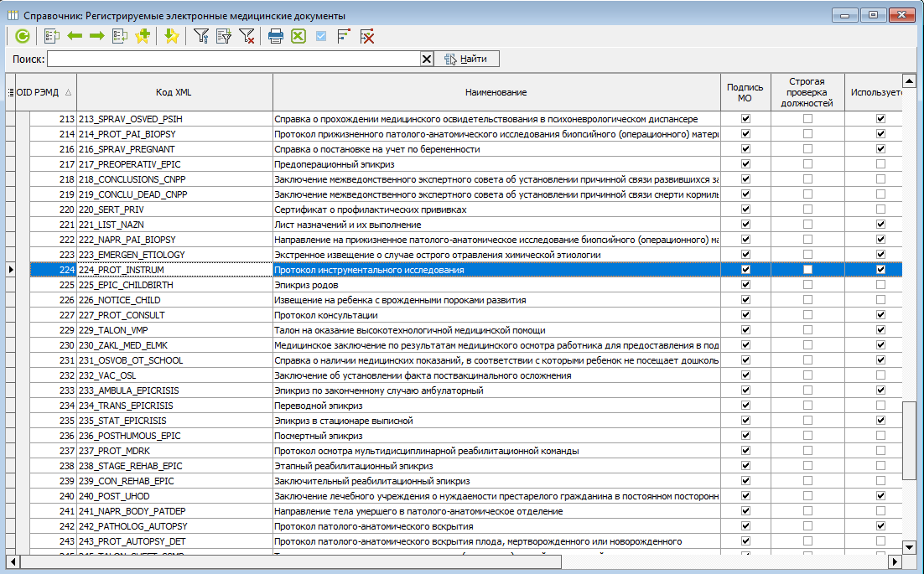Toggle Подпись МО checkbox for 227_PROT_CONSULT
The image size is (924, 574).
745,315
